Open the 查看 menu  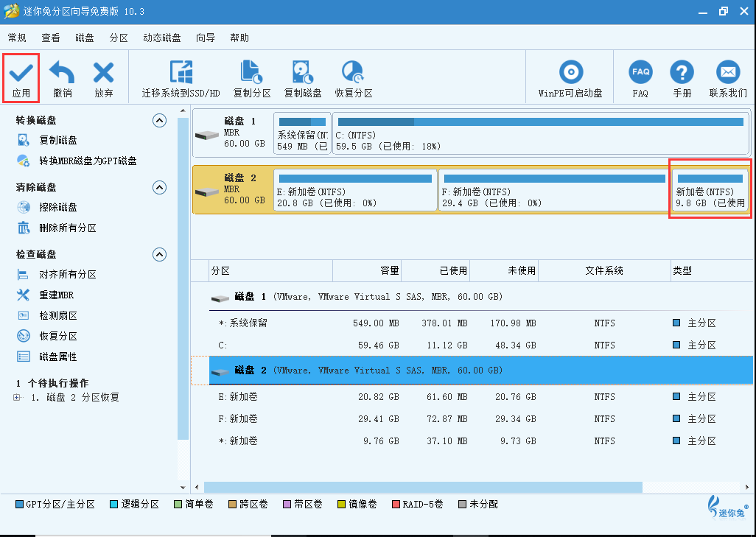51,38
